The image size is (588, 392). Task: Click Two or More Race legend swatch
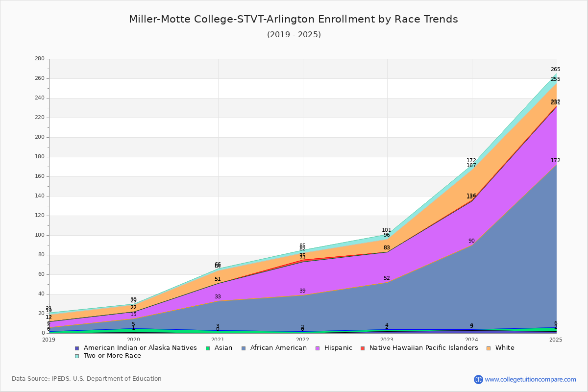(x=77, y=356)
